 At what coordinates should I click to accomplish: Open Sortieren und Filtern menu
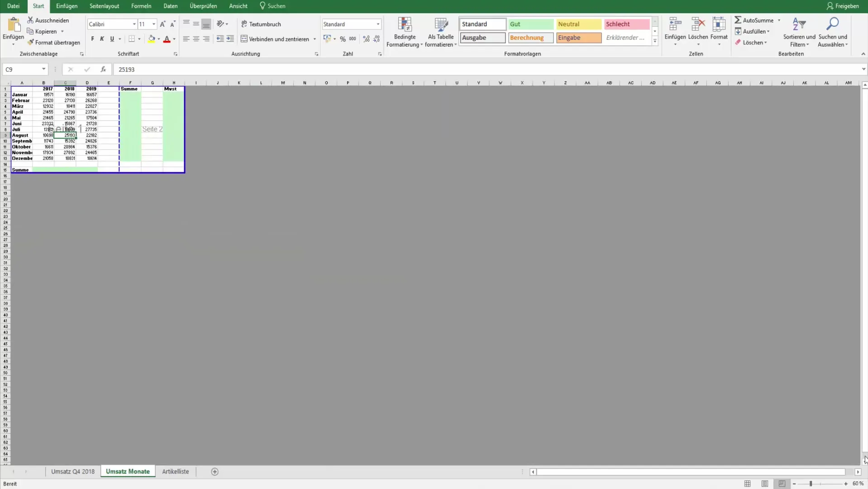tap(799, 32)
